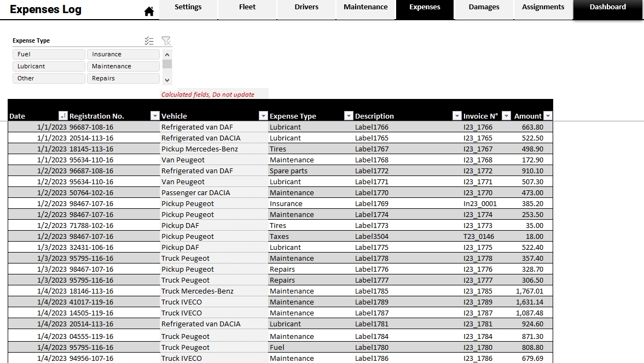Select expense type cell Fuel in table
The image size is (644, 363).
point(311,347)
